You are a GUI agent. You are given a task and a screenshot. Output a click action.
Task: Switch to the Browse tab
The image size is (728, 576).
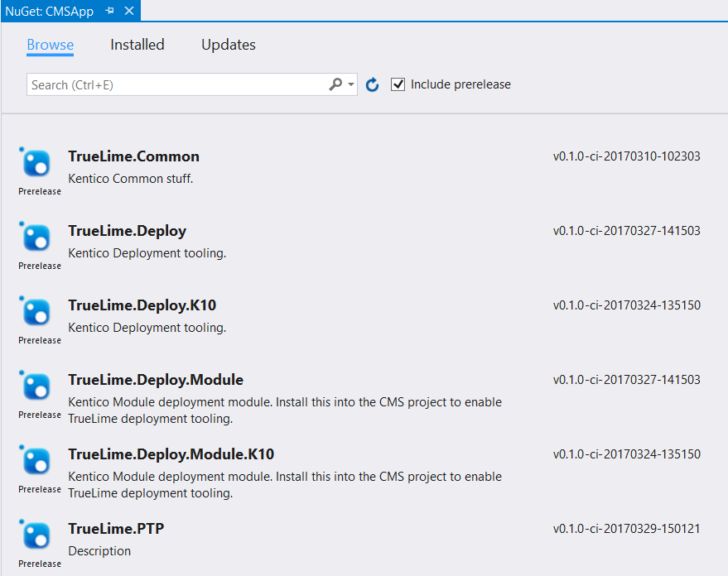[x=51, y=45]
